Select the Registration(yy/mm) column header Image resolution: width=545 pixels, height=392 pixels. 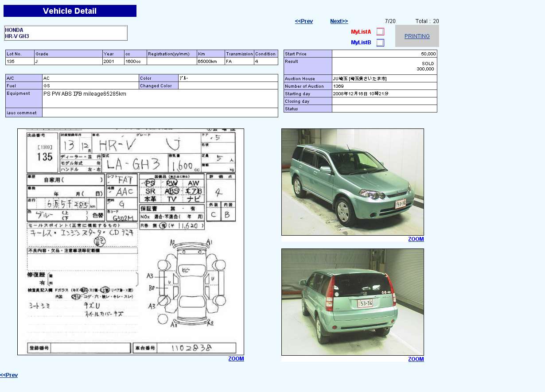point(172,54)
